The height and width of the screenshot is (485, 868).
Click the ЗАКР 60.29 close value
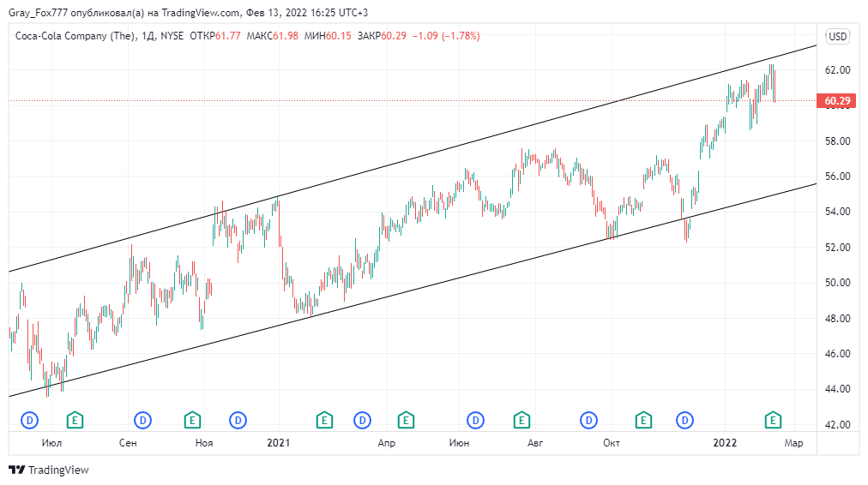click(x=382, y=36)
